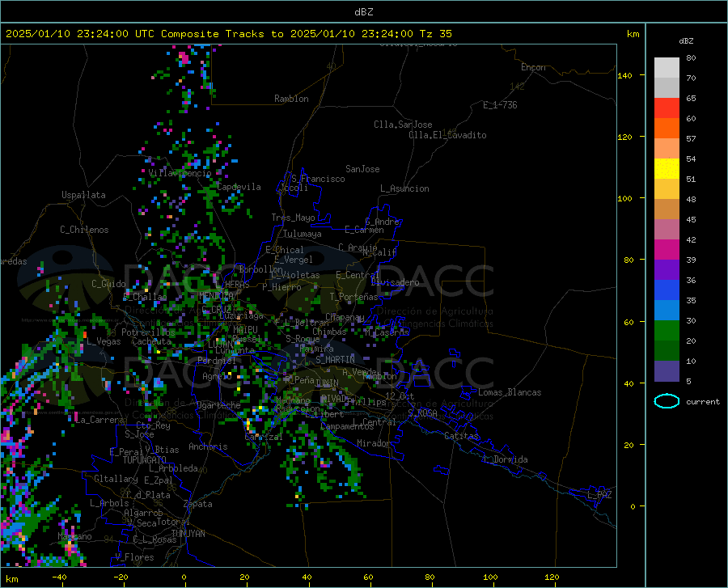
Task: Click the 'C_Chilenos' label
Action: (84, 230)
